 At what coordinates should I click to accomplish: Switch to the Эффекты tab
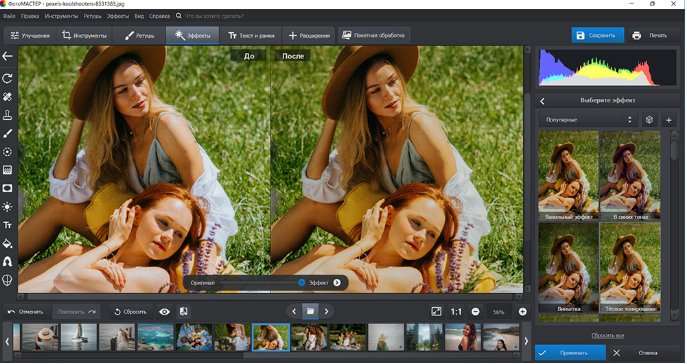(192, 35)
